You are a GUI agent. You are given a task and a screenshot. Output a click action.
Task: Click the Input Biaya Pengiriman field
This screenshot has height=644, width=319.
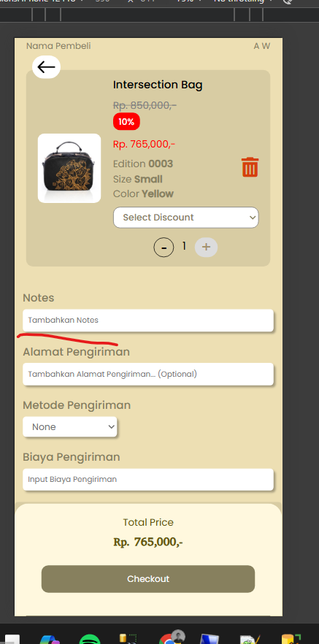click(148, 479)
